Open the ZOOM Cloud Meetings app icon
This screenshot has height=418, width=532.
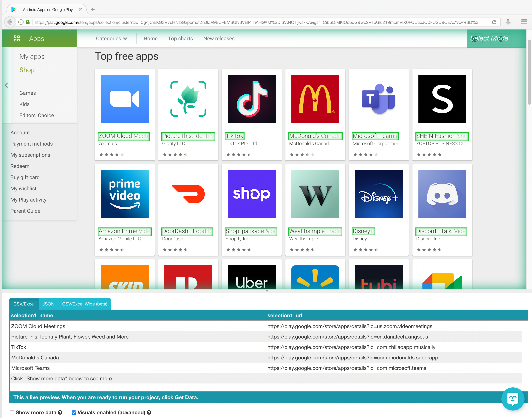pos(125,99)
